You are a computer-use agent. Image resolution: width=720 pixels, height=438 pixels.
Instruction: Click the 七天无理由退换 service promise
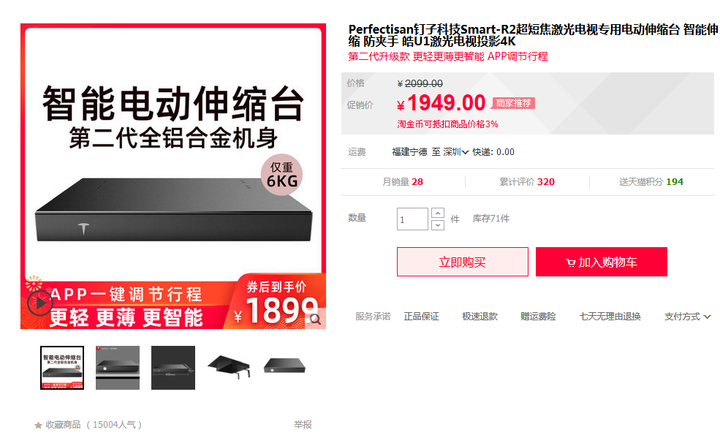[x=610, y=316]
